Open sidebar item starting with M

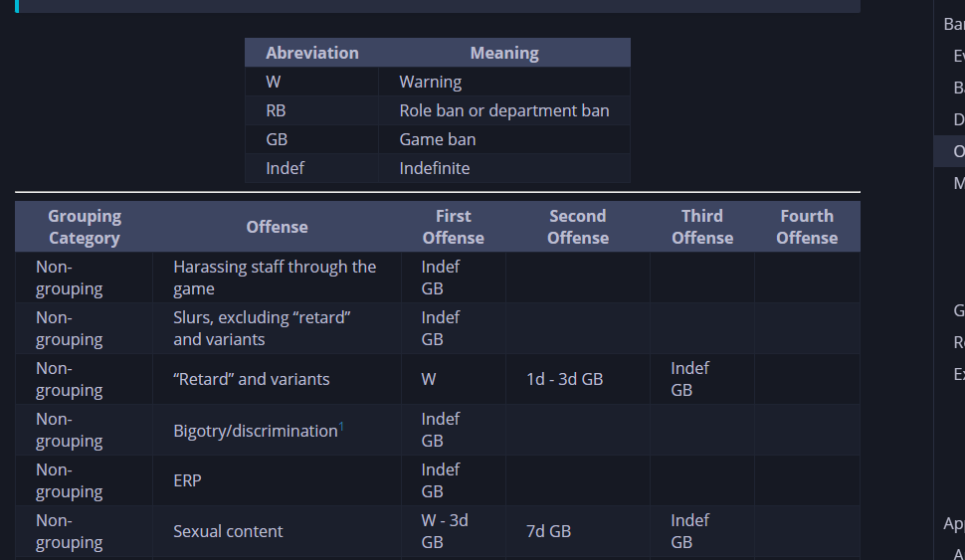click(x=958, y=183)
